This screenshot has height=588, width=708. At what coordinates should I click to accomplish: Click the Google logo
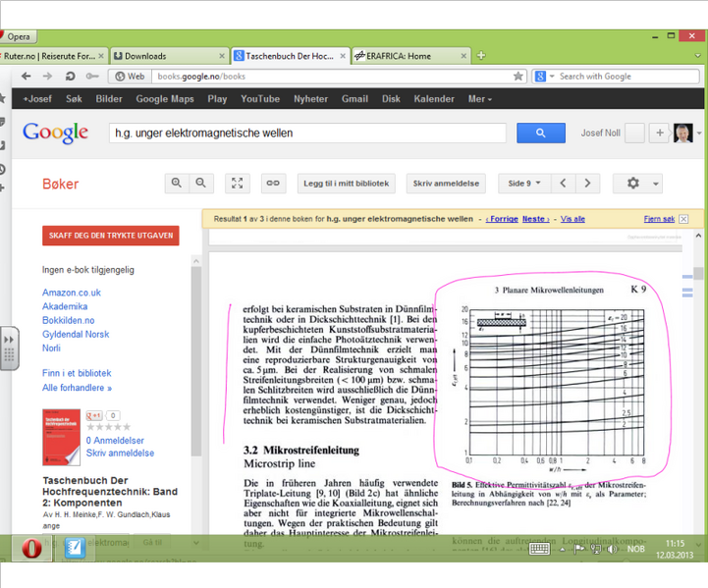56,133
